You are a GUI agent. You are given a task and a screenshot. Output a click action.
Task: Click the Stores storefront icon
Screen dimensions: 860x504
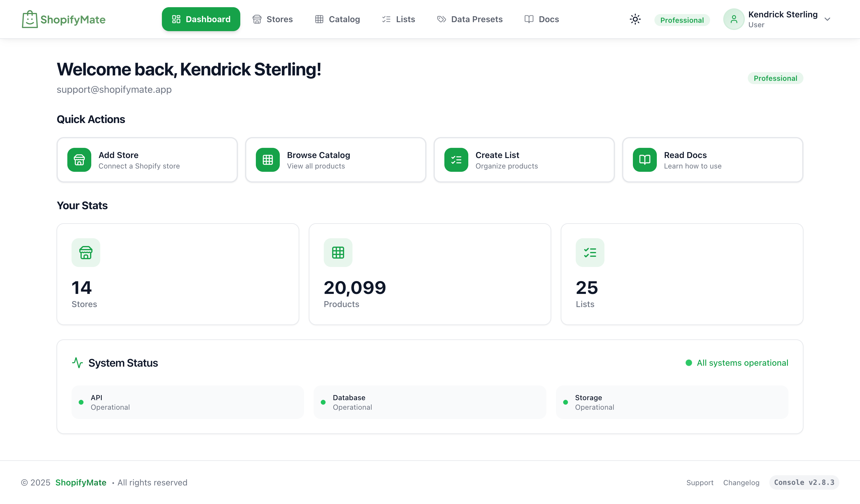click(x=257, y=19)
